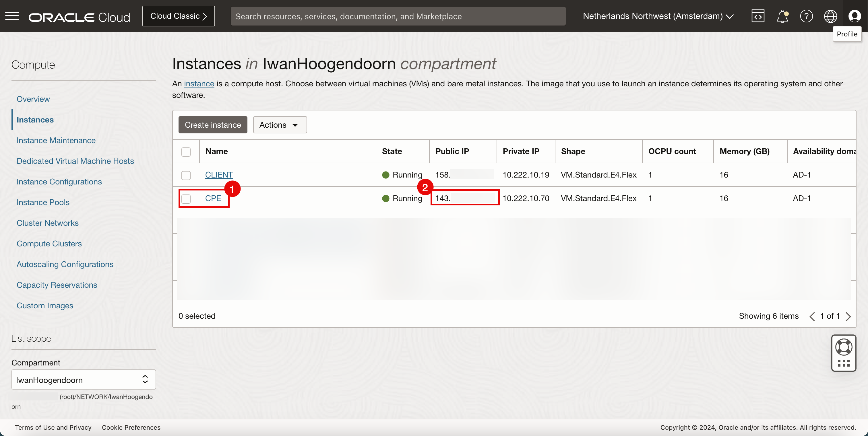Select Instance Pools in sidebar
The height and width of the screenshot is (436, 868).
43,202
